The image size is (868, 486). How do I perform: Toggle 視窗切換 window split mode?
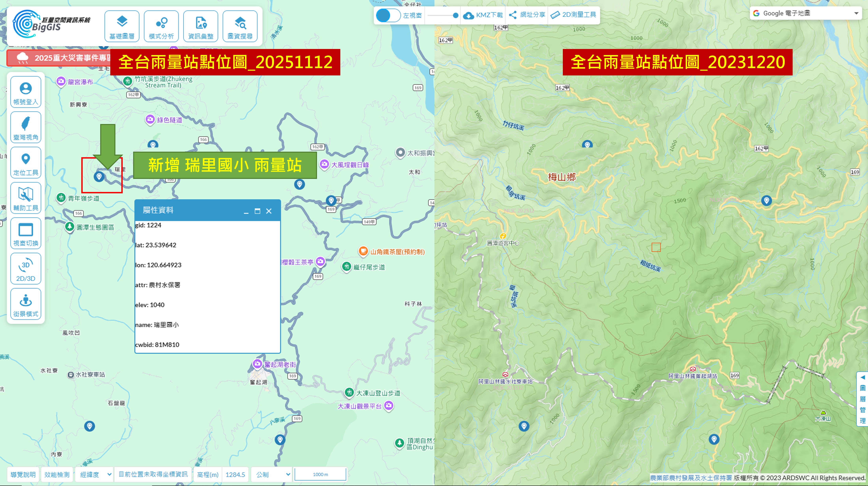tap(26, 233)
